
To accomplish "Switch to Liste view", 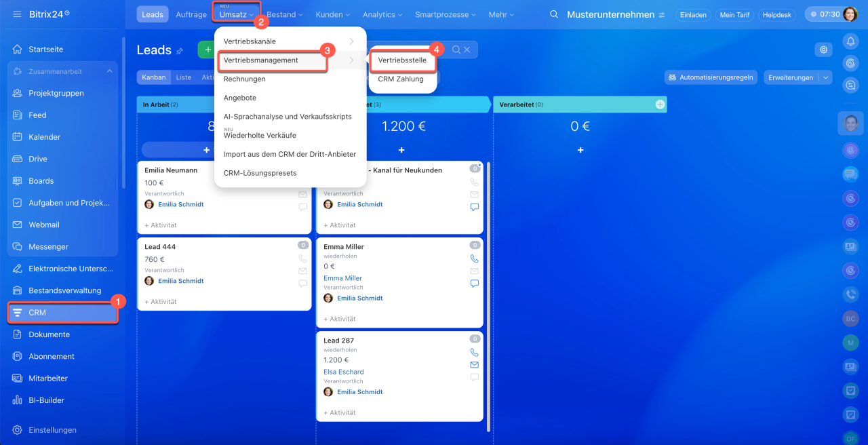I will (184, 77).
